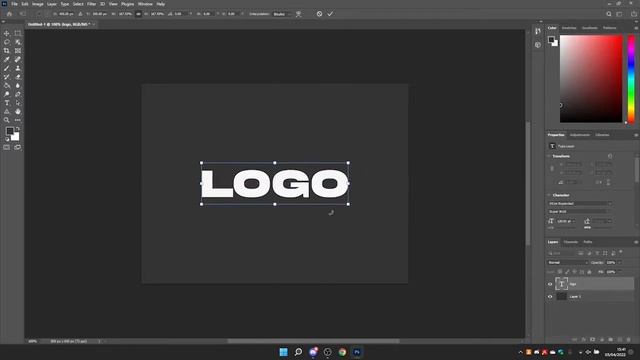Select the Eyedropper tool
This screenshot has height=360, width=640.
(7, 60)
